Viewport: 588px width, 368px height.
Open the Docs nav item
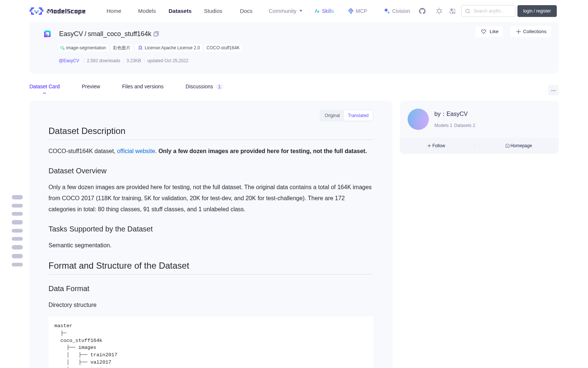coord(246,11)
